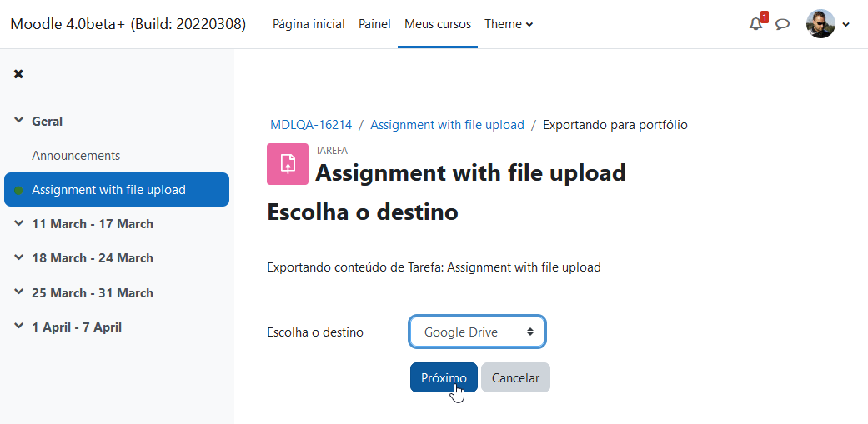Open the notifications bell icon

pyautogui.click(x=755, y=24)
